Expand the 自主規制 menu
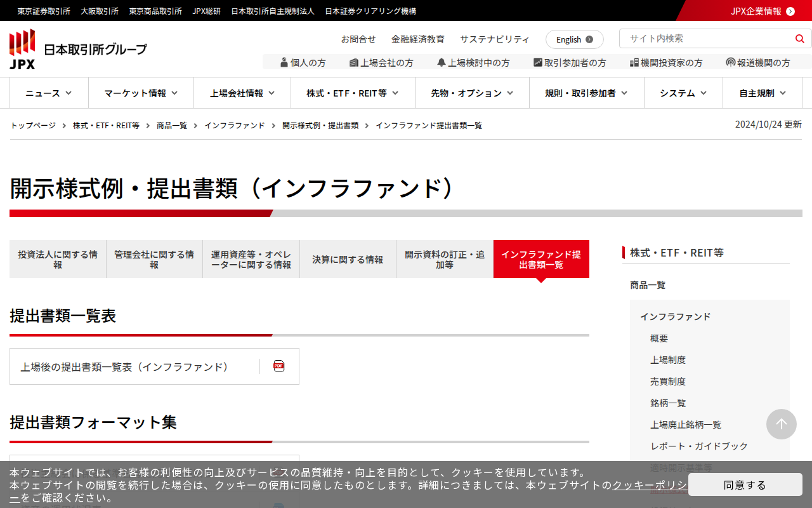 763,93
